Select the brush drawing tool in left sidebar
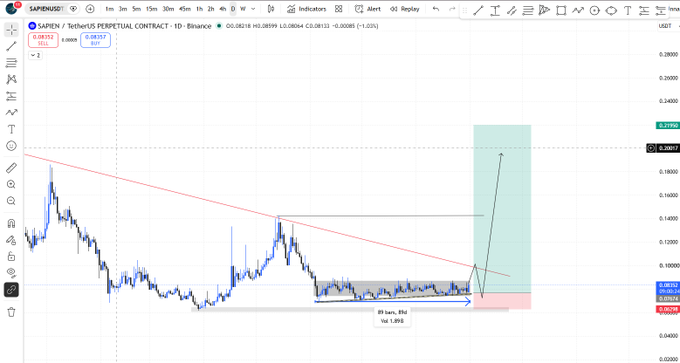680x363 pixels. pos(11,113)
